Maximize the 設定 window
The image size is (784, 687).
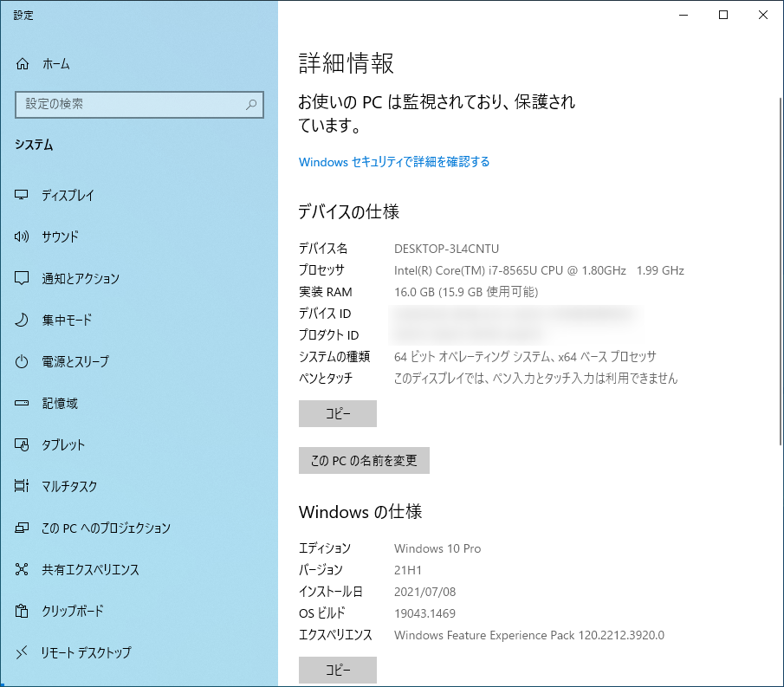(x=723, y=15)
